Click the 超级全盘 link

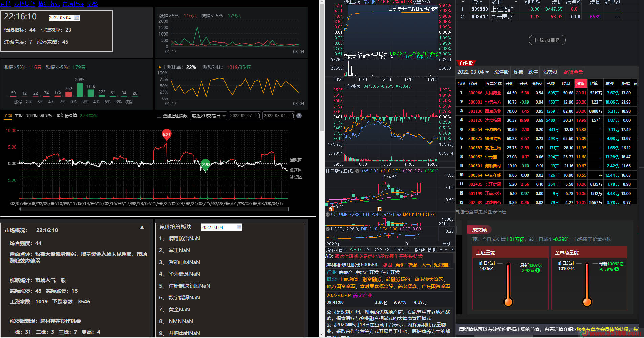click(x=573, y=72)
